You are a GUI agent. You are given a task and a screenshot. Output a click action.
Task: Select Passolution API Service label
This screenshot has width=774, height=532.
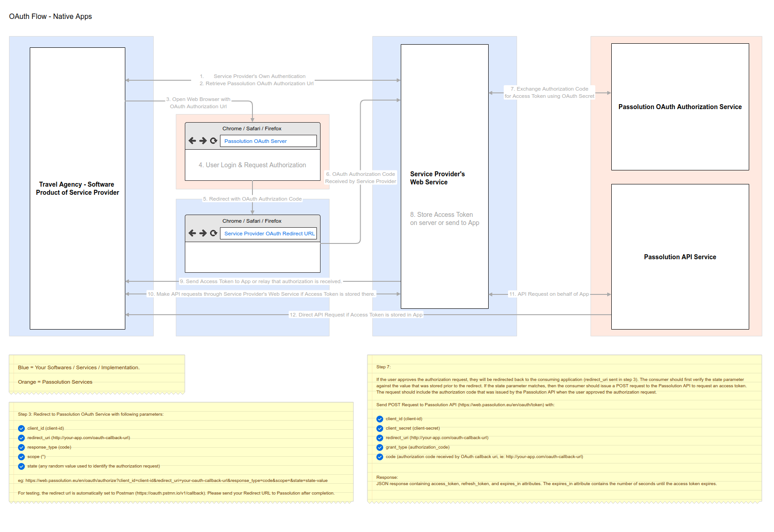click(x=680, y=257)
